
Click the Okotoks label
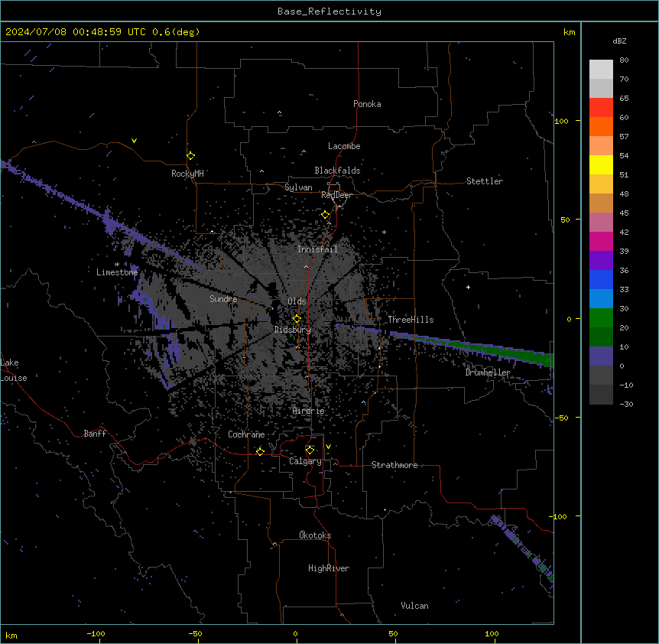coord(315,535)
